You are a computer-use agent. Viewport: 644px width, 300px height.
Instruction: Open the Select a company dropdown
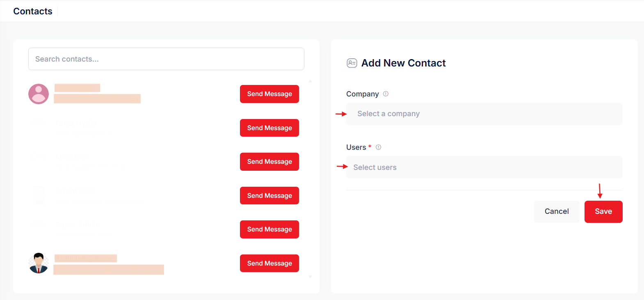pos(484,114)
